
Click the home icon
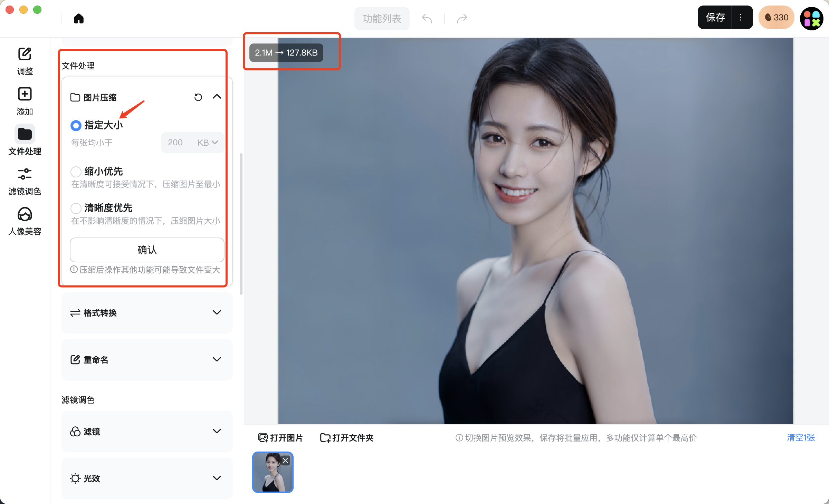pyautogui.click(x=79, y=18)
